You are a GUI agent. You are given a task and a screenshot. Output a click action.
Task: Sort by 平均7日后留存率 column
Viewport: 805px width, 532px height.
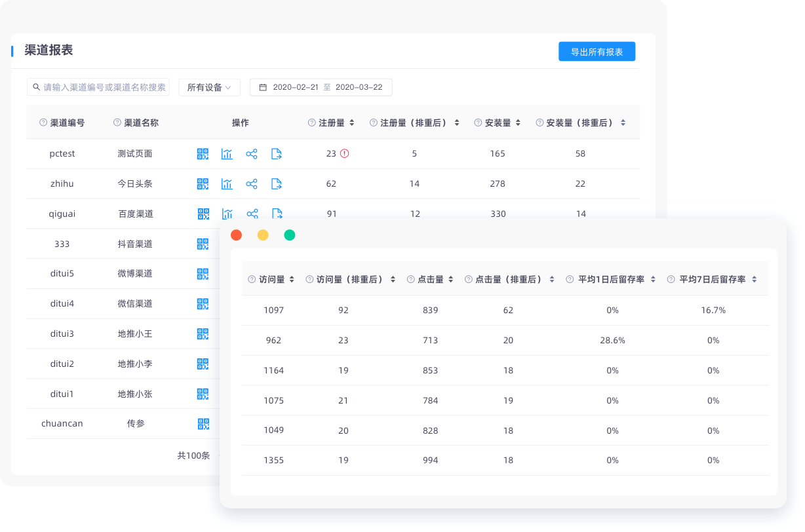pyautogui.click(x=754, y=280)
